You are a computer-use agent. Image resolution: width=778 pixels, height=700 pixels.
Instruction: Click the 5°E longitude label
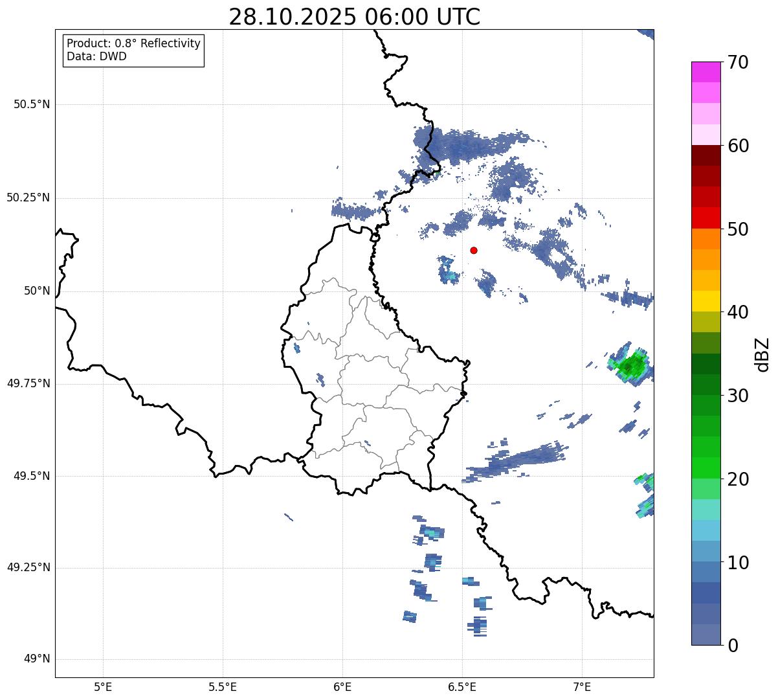[103, 686]
